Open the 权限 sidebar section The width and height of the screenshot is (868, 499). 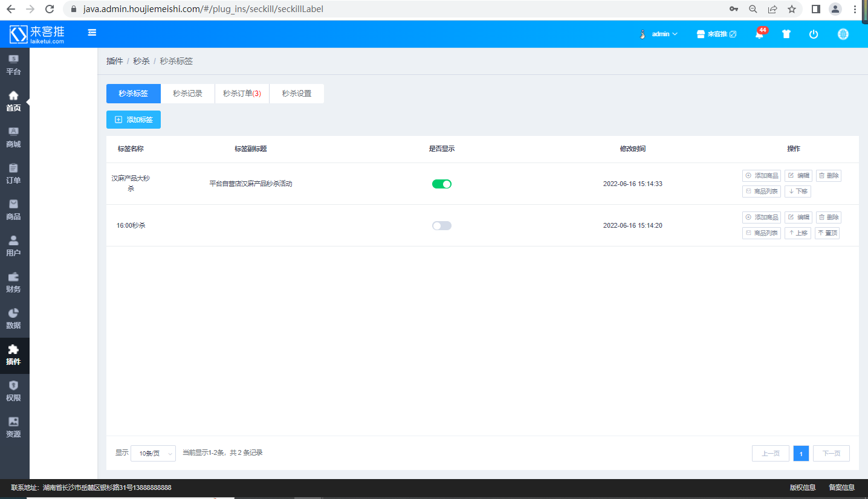[14, 391]
